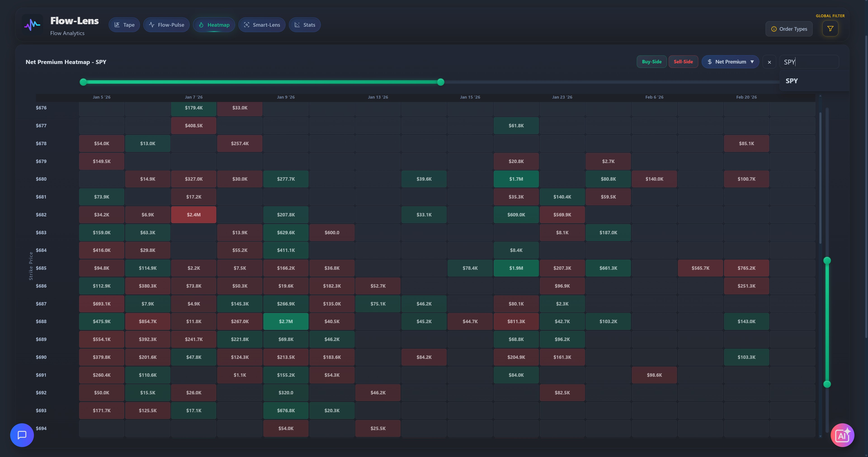Screen dimensions: 868x457
Task: Click the $1.7M cell at strike $680
Action: tap(516, 179)
